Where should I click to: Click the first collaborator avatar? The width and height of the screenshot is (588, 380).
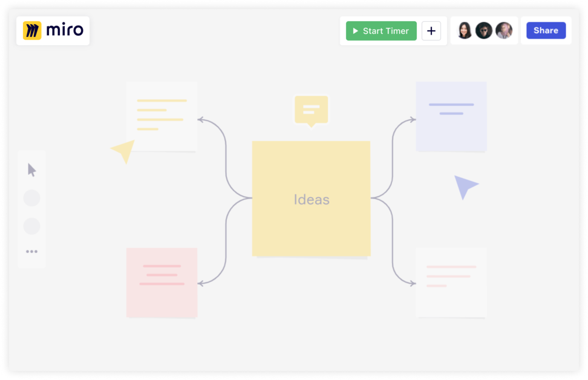(x=465, y=30)
